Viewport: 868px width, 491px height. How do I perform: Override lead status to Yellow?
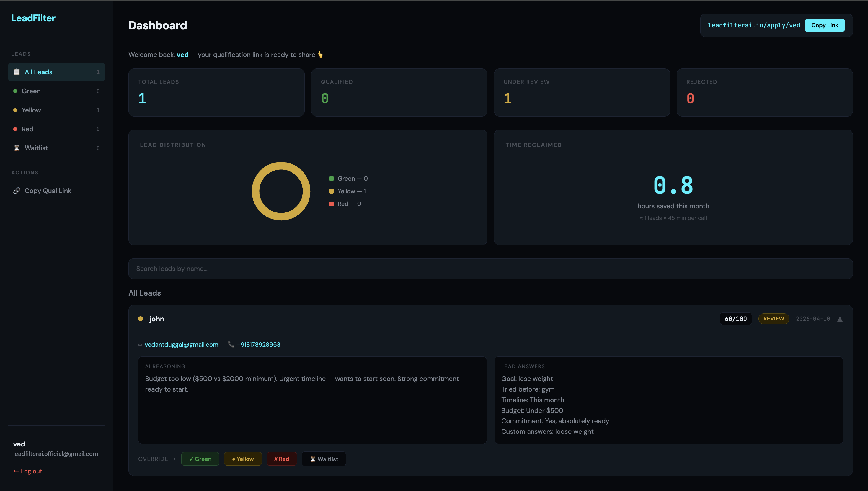243,459
